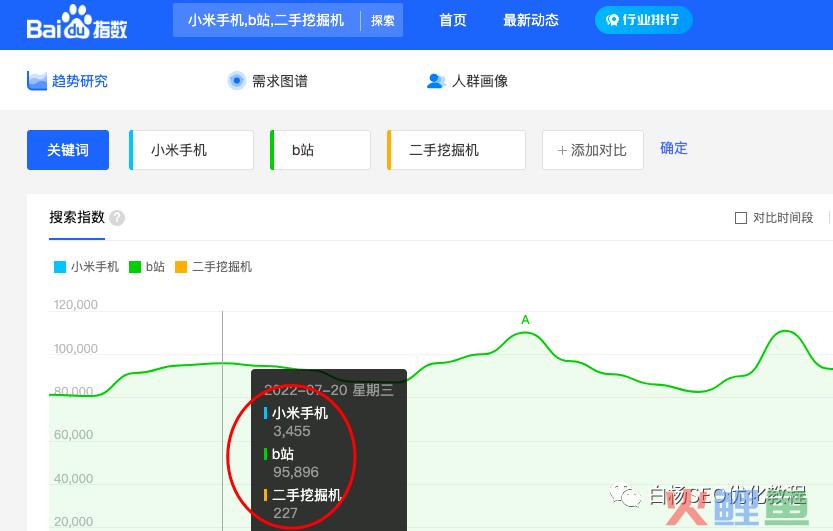Toggle the 对比时间段 checkbox
This screenshot has width=833, height=531.
(741, 218)
